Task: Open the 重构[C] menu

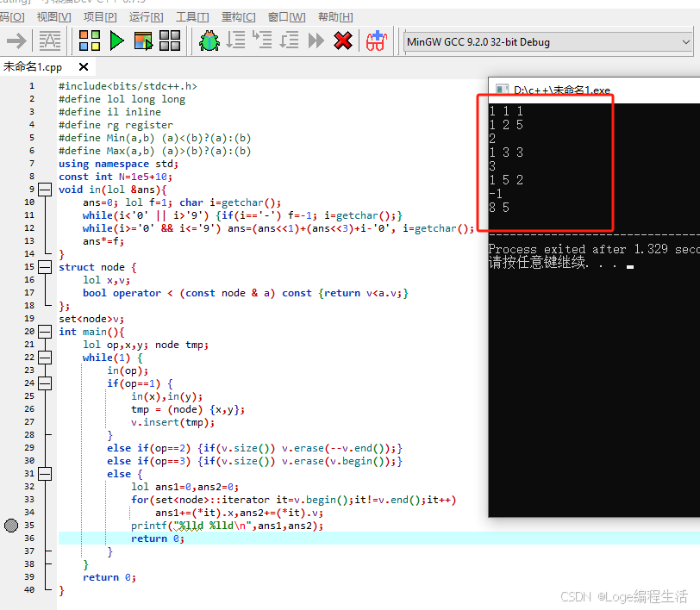Action: point(239,17)
